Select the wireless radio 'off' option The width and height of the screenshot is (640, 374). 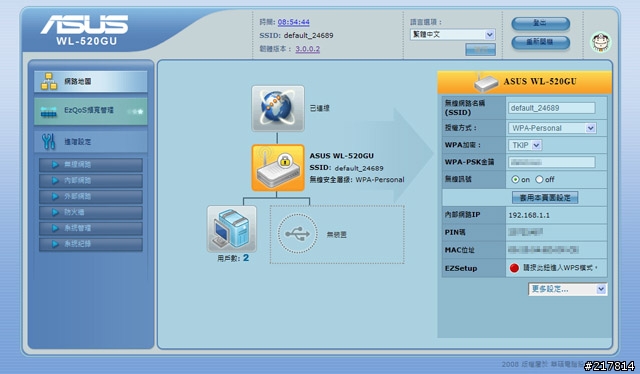coord(539,179)
